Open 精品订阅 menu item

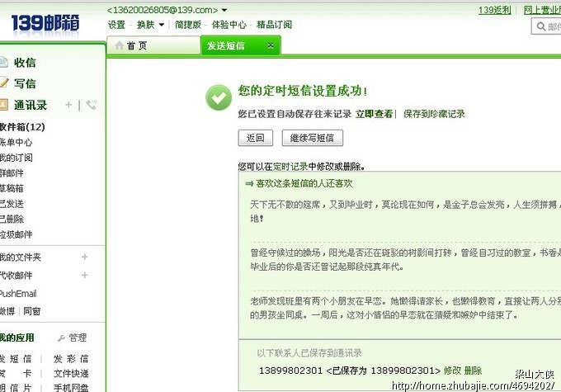tap(274, 25)
